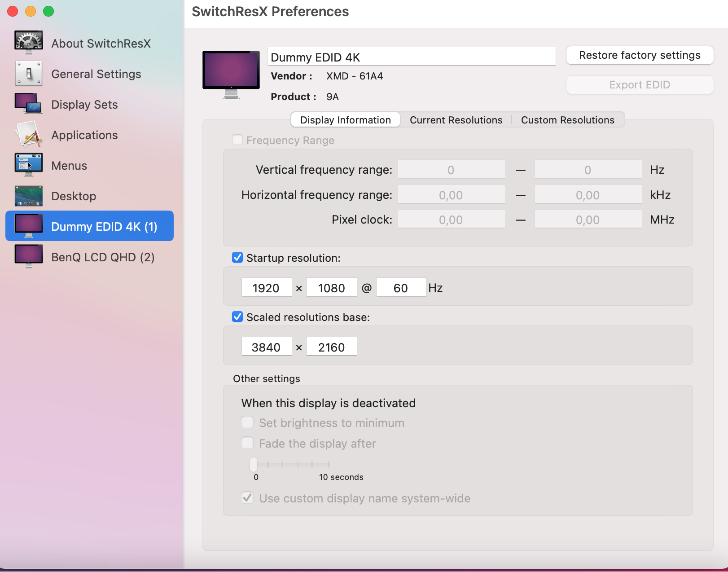Click the display name field Dummy EDID 4K

(412, 57)
